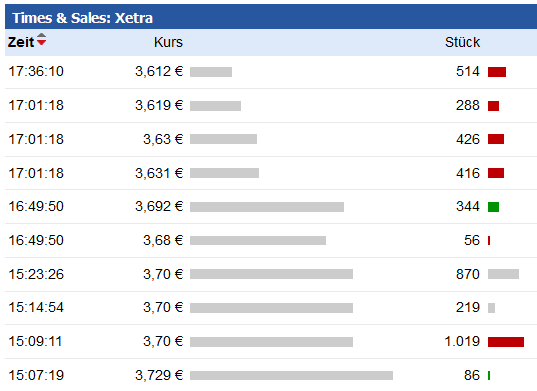Click the gray ascending sort arrow

click(41, 36)
